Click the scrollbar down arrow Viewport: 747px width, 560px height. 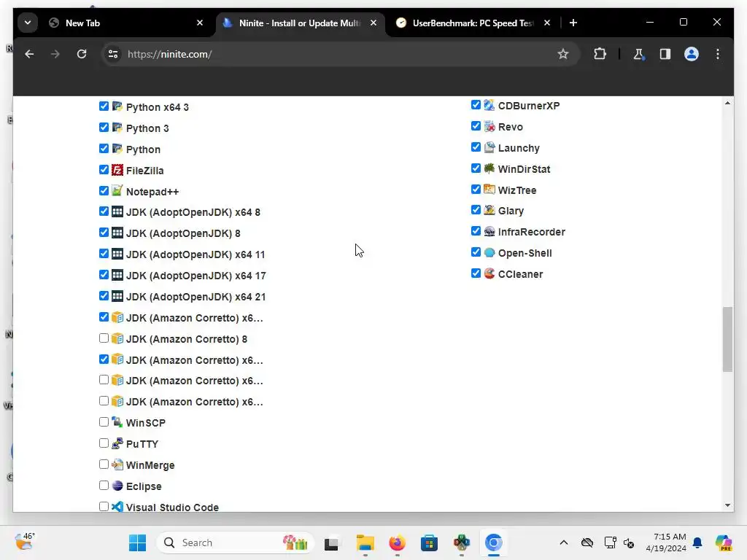(x=727, y=505)
